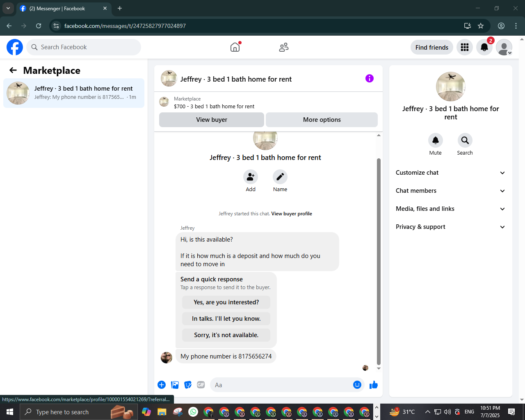Image resolution: width=525 pixels, height=420 pixels.
Task: Expand Customize chat section
Action: [x=450, y=173]
